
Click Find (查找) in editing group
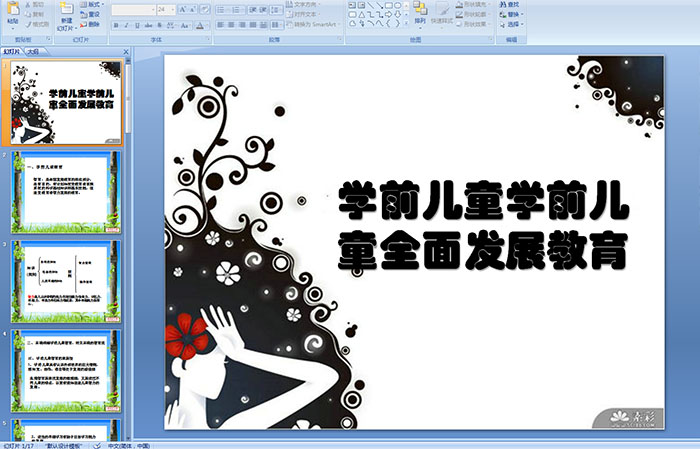510,4
